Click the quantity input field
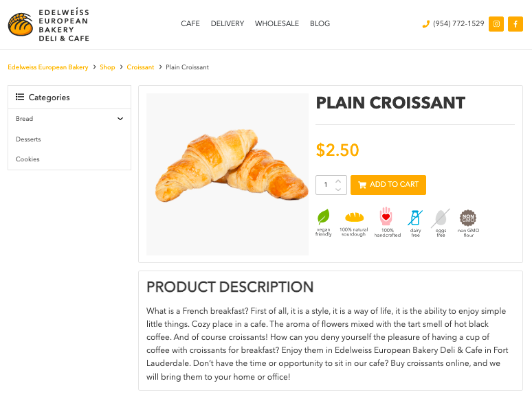Image resolution: width=532 pixels, height=401 pixels. click(x=326, y=185)
